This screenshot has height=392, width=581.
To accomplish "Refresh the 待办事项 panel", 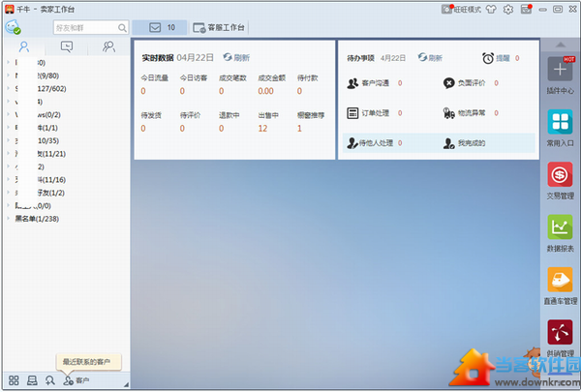I will pos(430,58).
